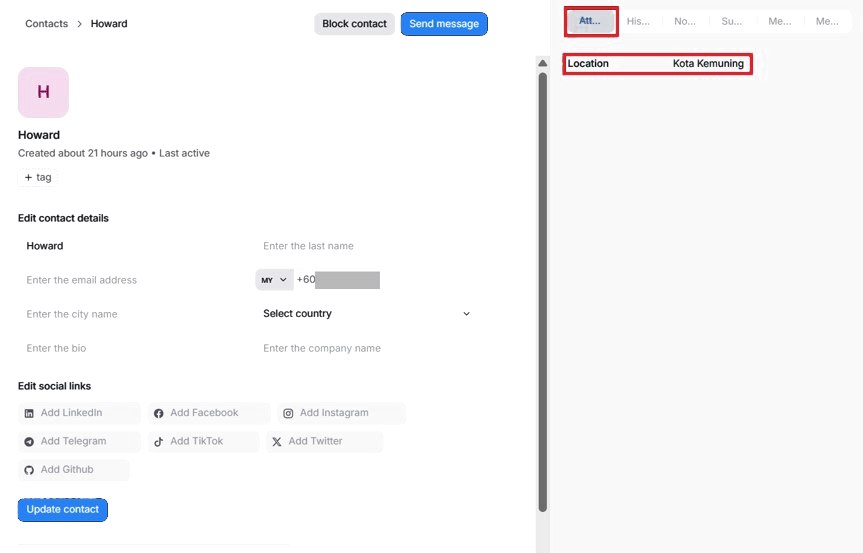Focus the email address input field

[132, 280]
